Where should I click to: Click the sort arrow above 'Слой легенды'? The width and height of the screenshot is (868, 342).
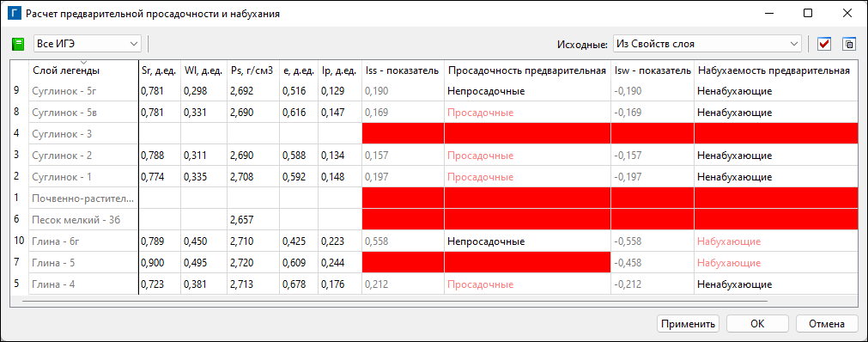click(84, 62)
